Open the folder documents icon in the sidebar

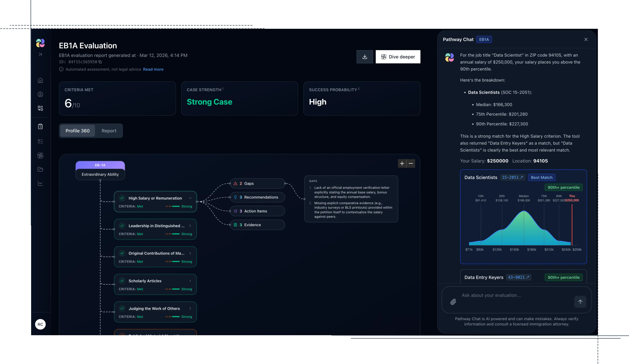click(40, 169)
